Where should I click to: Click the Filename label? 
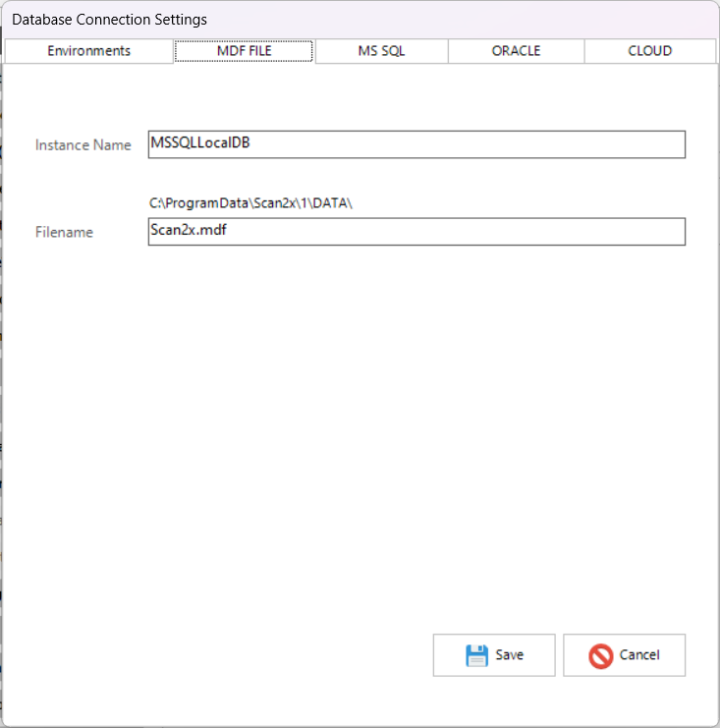click(64, 233)
